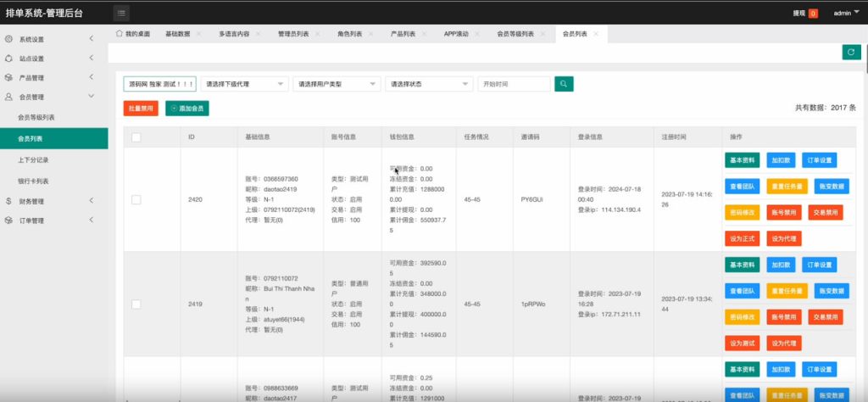
Task: Close the 产品列表 tab with its x
Action: point(424,34)
